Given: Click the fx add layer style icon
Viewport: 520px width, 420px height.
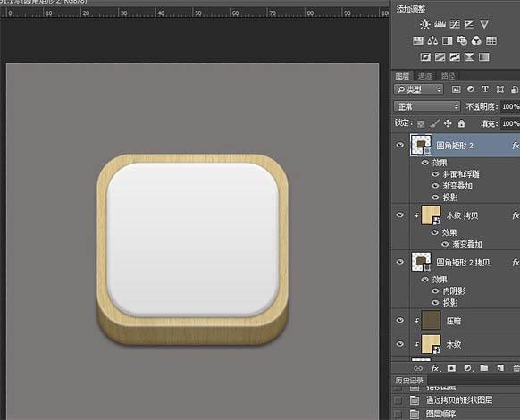Looking at the screenshot, I should click(435, 368).
